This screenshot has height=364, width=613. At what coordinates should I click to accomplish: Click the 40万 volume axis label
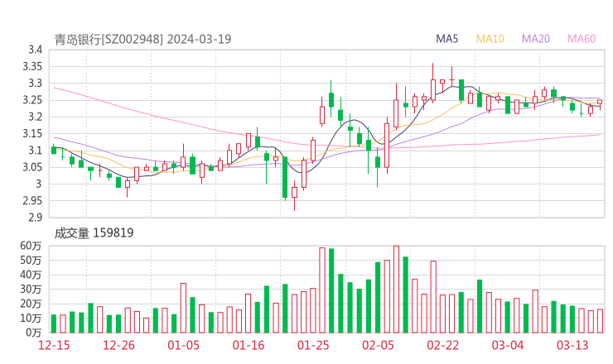[31, 275]
